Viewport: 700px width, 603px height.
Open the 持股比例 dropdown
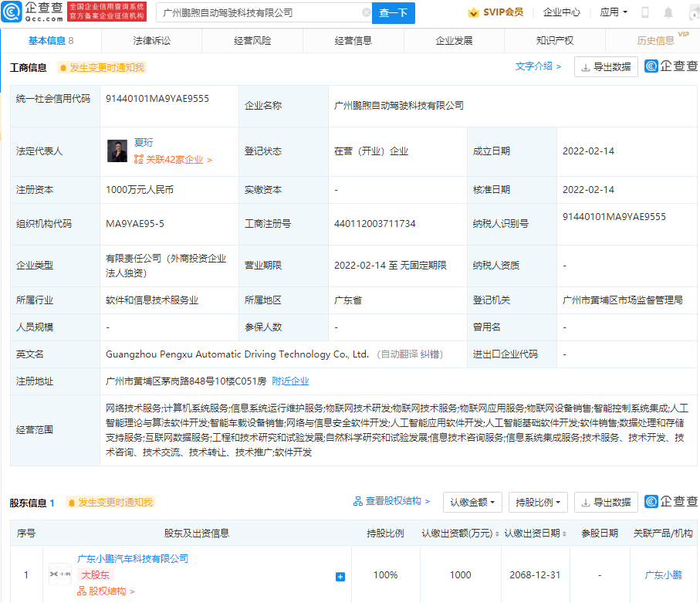[x=535, y=502]
